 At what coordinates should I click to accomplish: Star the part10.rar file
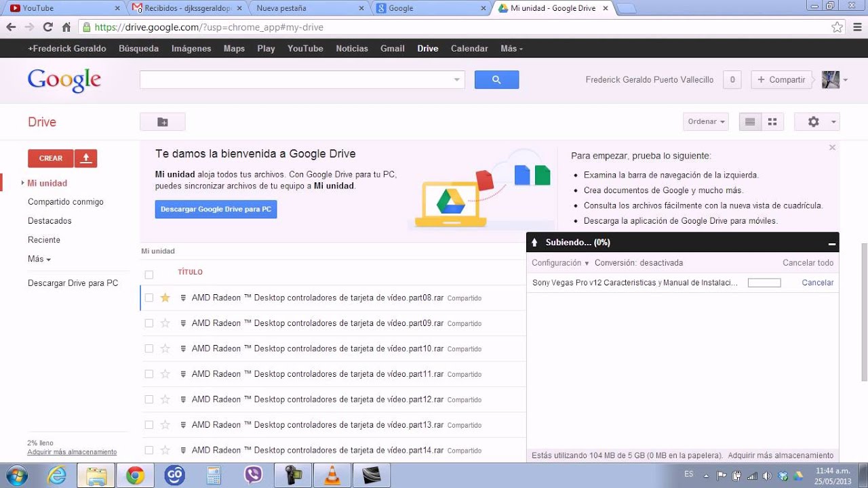click(x=165, y=348)
